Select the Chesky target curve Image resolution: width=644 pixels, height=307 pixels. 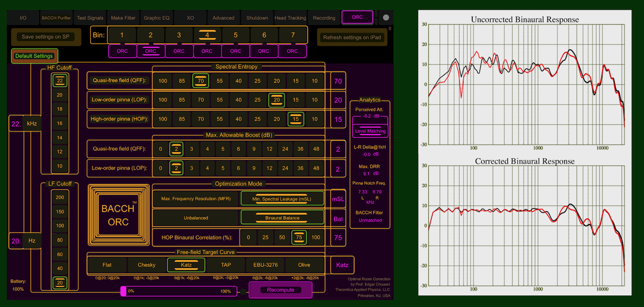click(x=146, y=265)
